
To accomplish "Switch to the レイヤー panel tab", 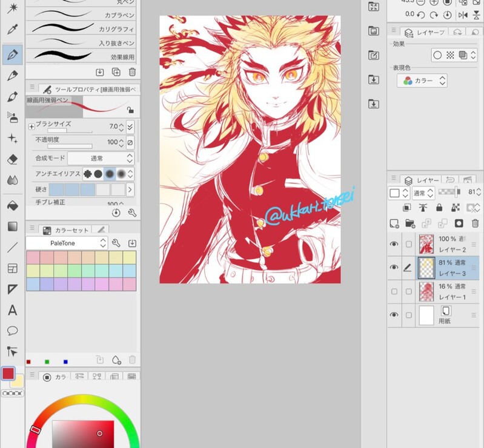I will 421,180.
